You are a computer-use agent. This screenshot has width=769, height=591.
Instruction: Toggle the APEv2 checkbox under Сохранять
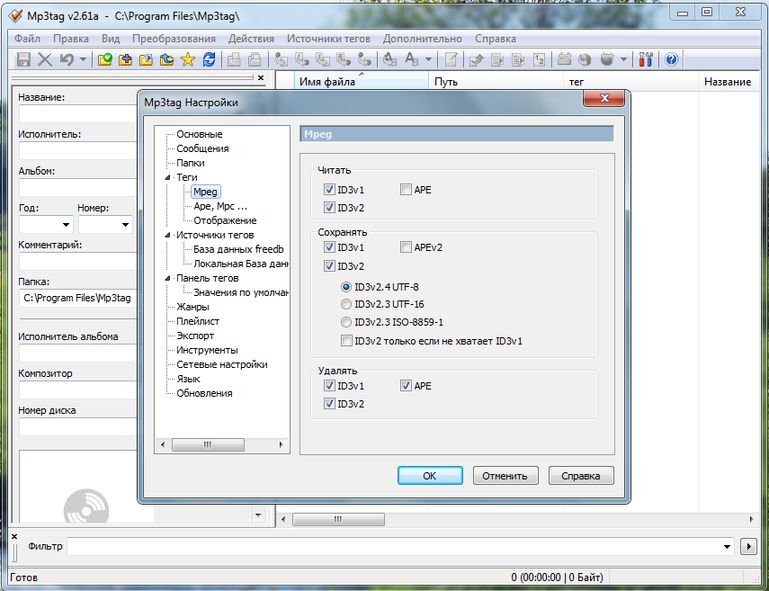(406, 247)
